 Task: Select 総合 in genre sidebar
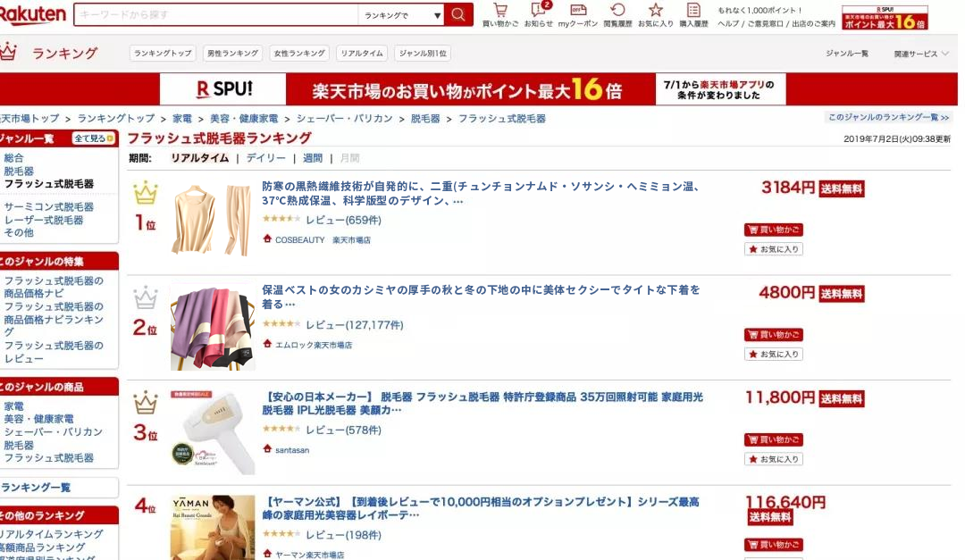[13, 158]
